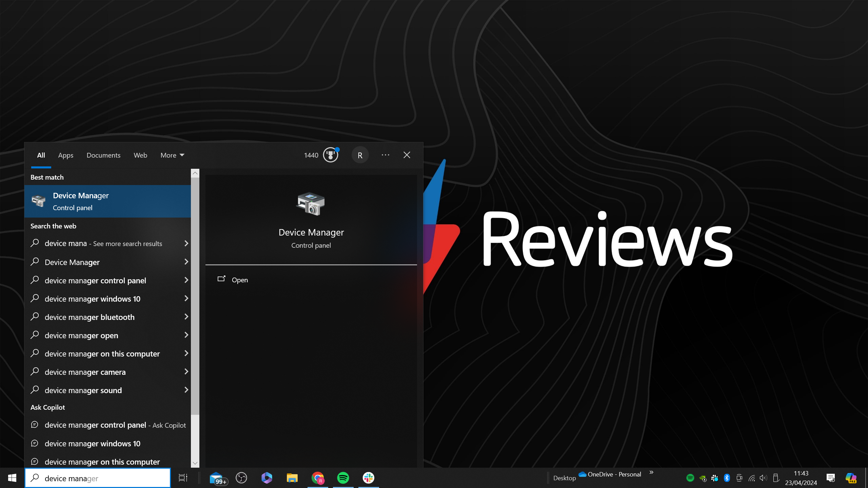The image size is (868, 488).
Task: Click the 1440 rewards points text
Action: tap(311, 155)
